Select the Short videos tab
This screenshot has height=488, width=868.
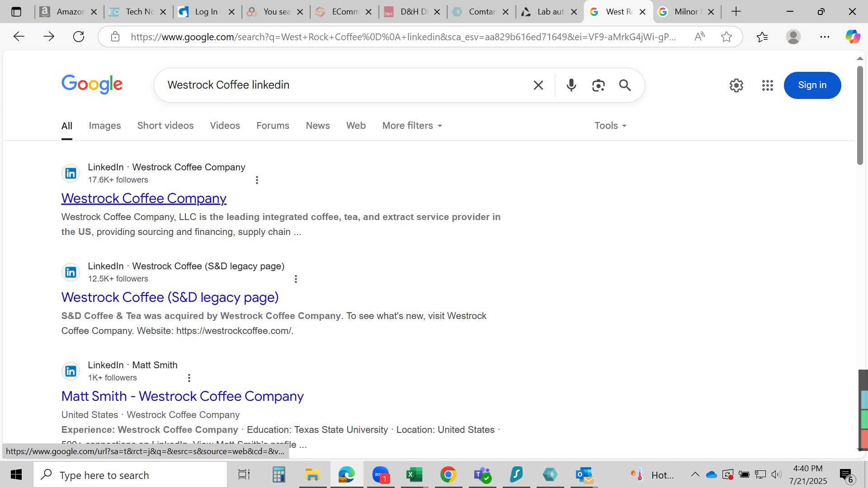pyautogui.click(x=165, y=126)
